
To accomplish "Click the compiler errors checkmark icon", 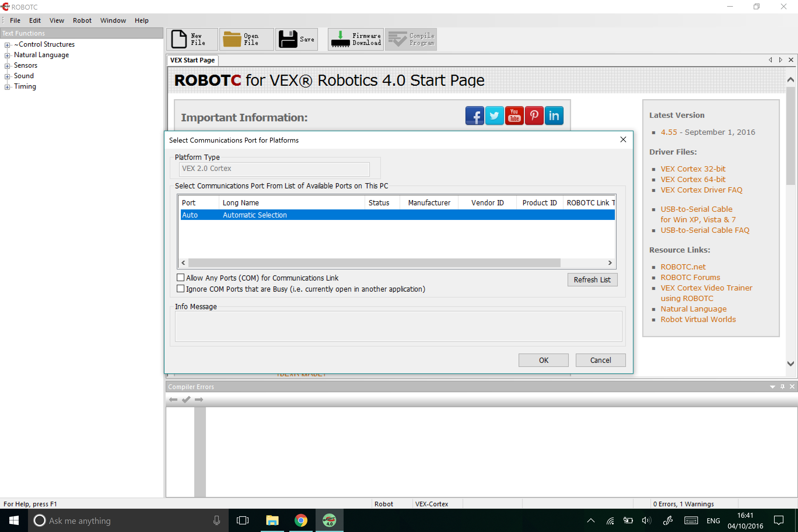I will [x=186, y=400].
